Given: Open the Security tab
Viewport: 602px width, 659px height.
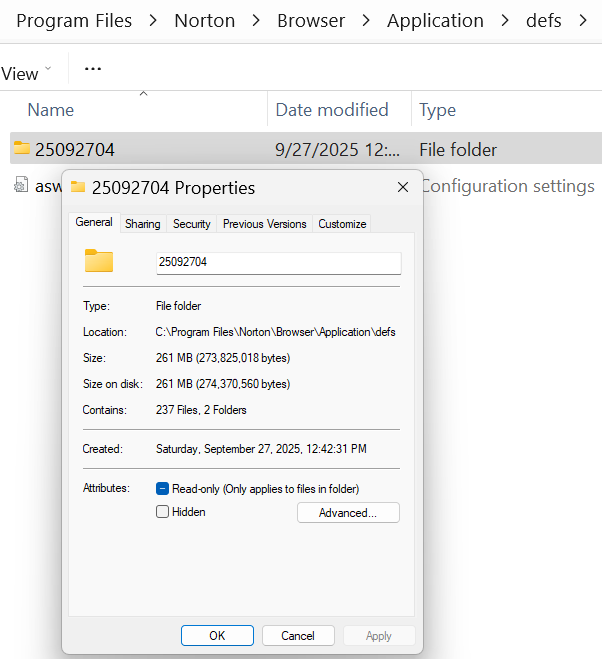Looking at the screenshot, I should 191,224.
